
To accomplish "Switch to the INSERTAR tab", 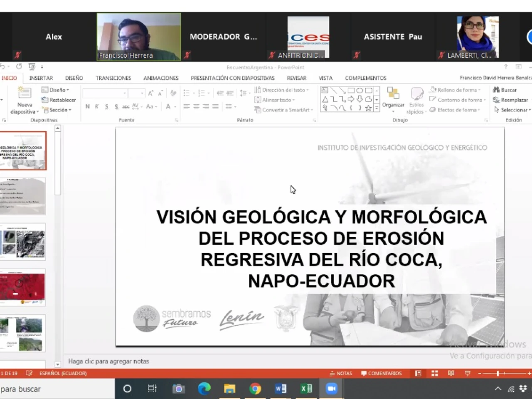I will [x=41, y=78].
